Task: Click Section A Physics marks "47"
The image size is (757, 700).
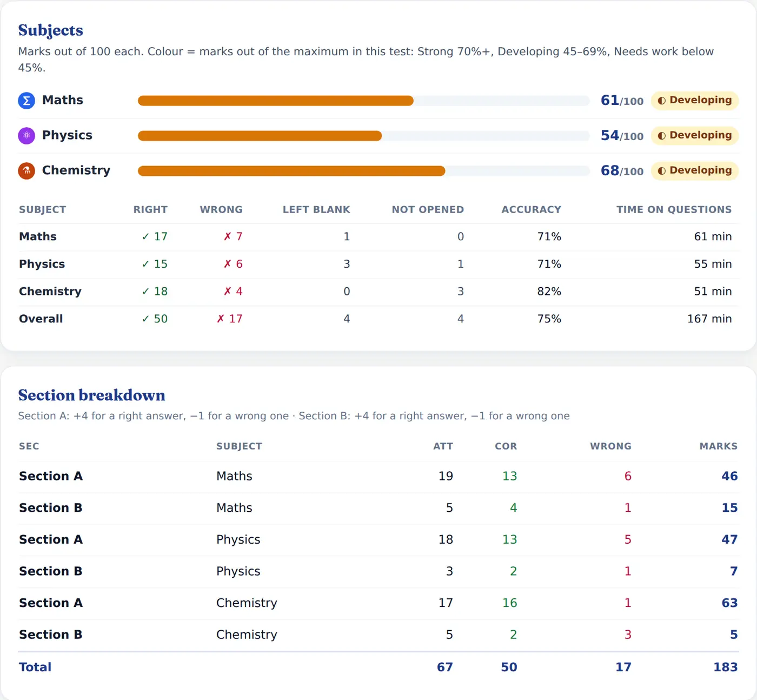Action: click(729, 540)
